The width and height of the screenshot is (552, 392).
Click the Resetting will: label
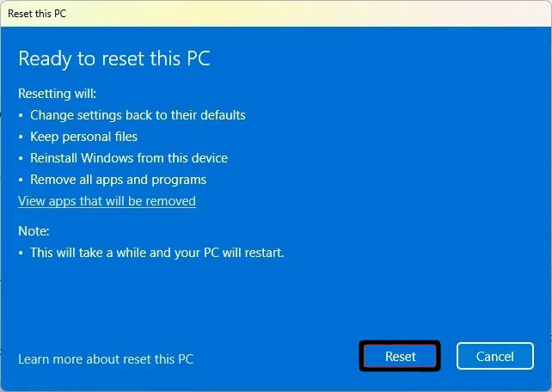click(x=58, y=92)
